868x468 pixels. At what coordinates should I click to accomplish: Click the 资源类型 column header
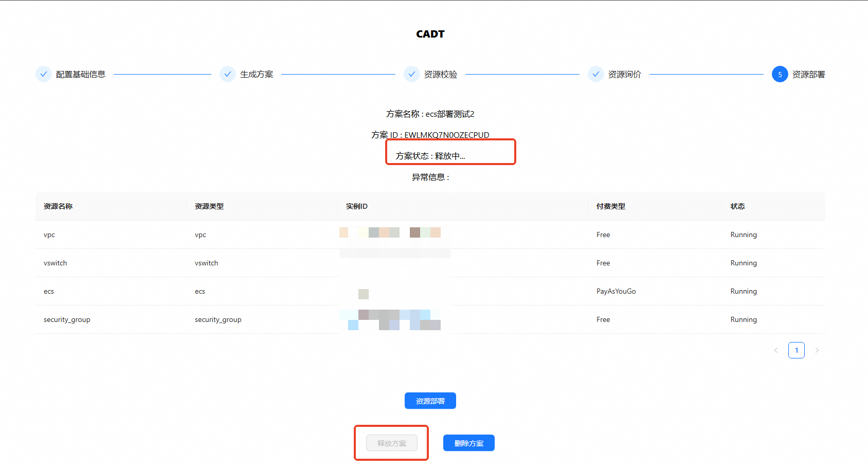click(x=209, y=206)
